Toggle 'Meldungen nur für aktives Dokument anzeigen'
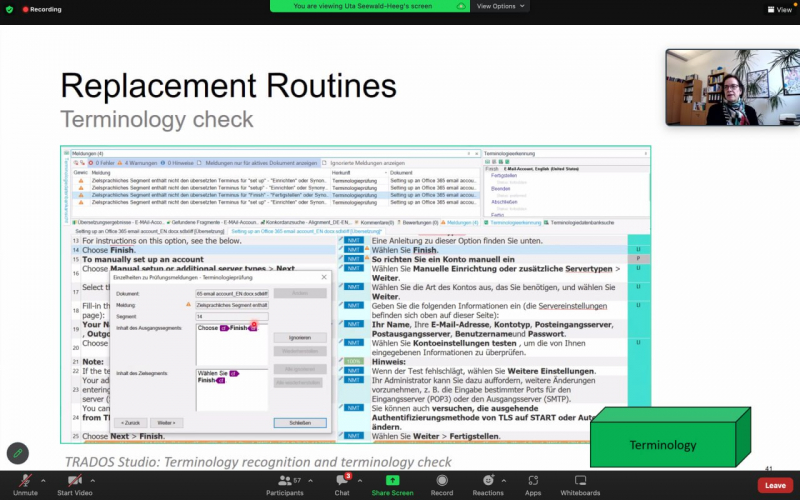The width and height of the screenshot is (800, 500). (x=257, y=163)
